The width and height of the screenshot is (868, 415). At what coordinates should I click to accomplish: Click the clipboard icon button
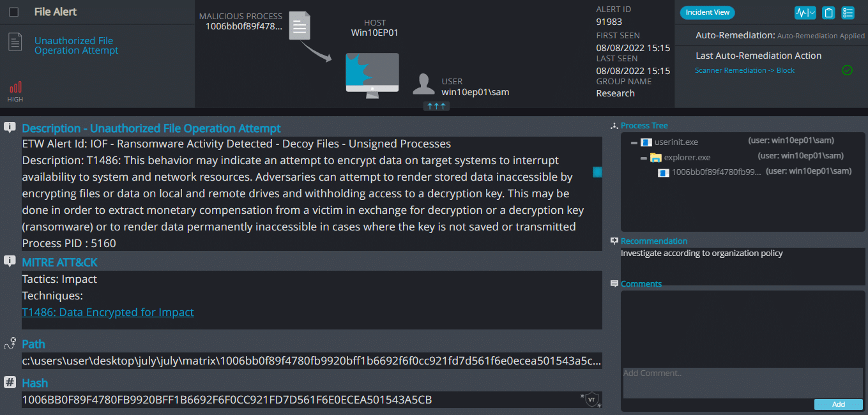point(828,13)
